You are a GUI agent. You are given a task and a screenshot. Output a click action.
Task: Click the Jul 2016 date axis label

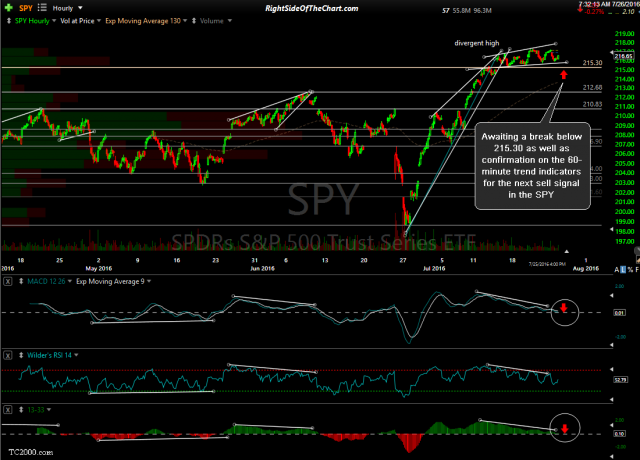[x=434, y=268]
